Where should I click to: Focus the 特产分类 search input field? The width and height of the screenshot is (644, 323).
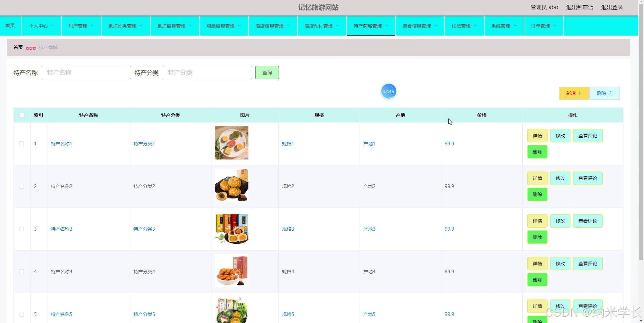(x=207, y=73)
